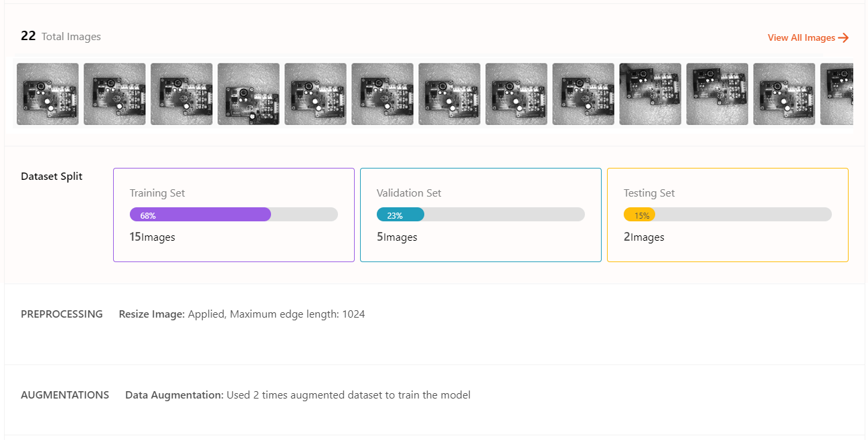
Task: Select the twelfth image thumbnail
Action: (784, 94)
